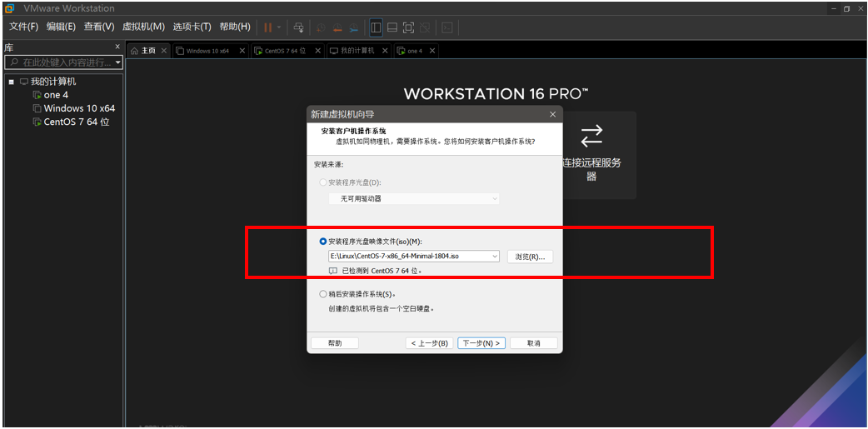Screen dimensions: 868x429
Task: Select one 4 in the library tree
Action: (56, 95)
